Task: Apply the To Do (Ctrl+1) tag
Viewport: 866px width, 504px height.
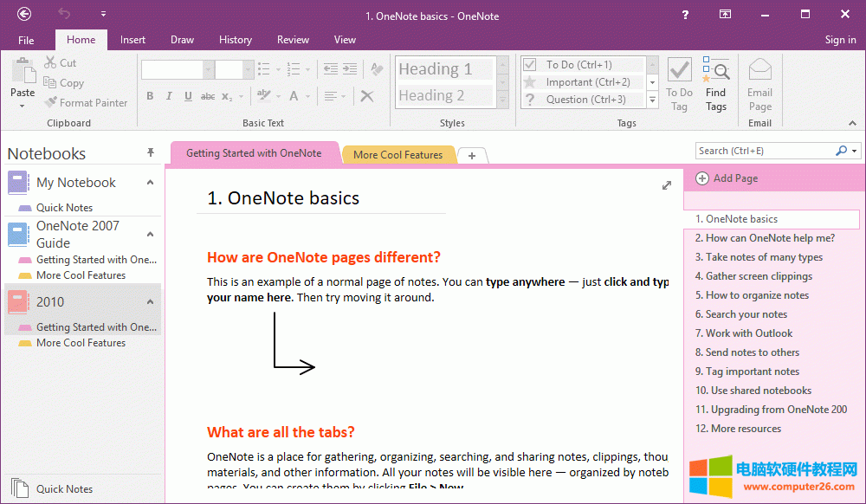Action: 580,63
